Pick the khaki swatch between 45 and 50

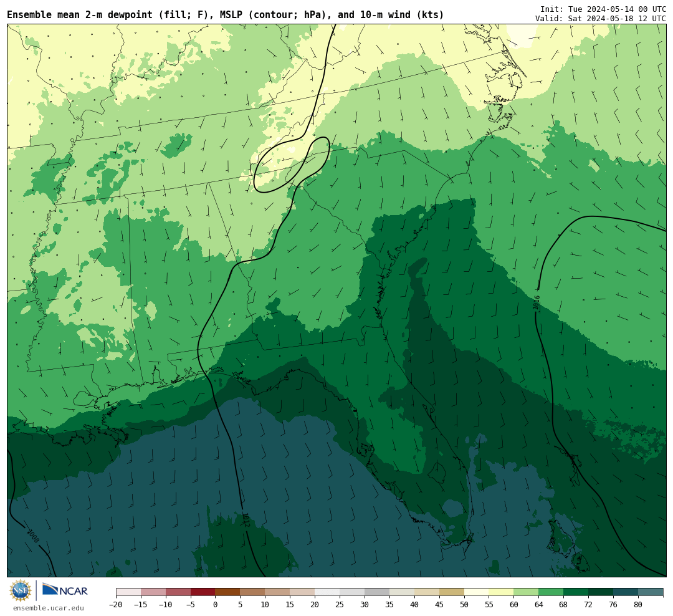click(452, 592)
